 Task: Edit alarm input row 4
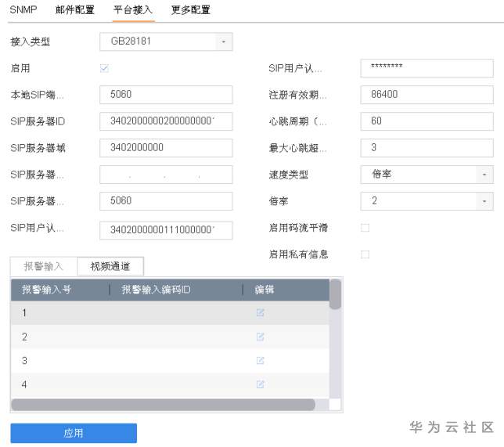[x=260, y=384]
